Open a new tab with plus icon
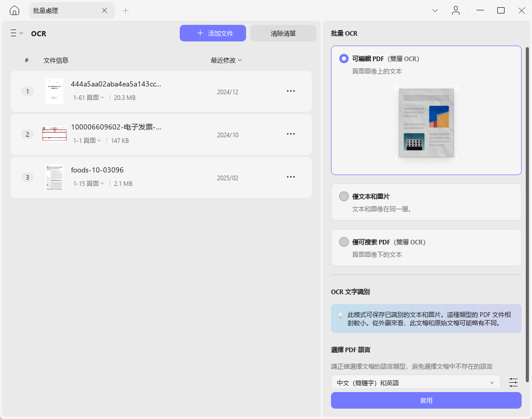Viewport: 532px width, 419px height. click(x=125, y=10)
